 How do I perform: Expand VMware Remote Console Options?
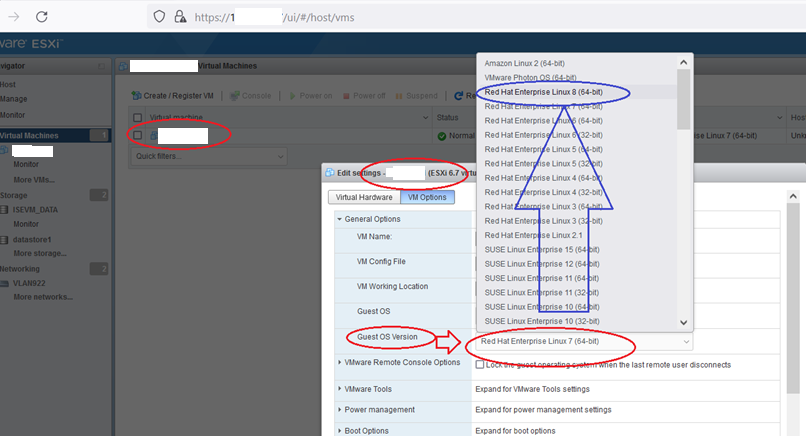click(x=339, y=362)
